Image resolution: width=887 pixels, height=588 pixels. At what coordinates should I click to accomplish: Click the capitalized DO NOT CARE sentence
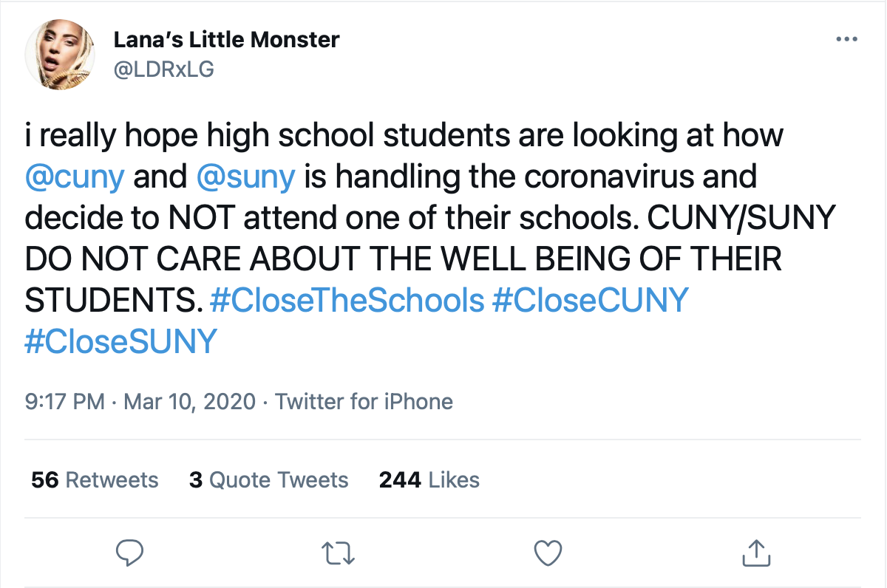pos(403,260)
